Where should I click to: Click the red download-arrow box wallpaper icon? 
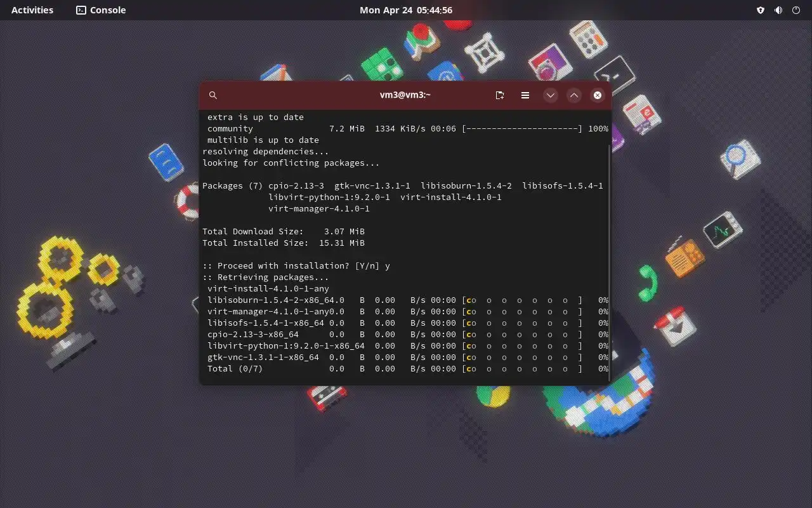click(x=675, y=327)
